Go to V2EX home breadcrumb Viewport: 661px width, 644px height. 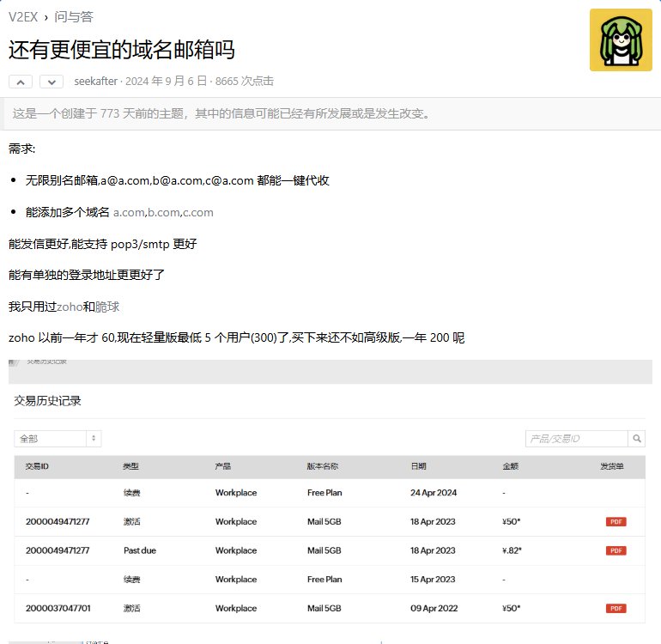pos(23,17)
